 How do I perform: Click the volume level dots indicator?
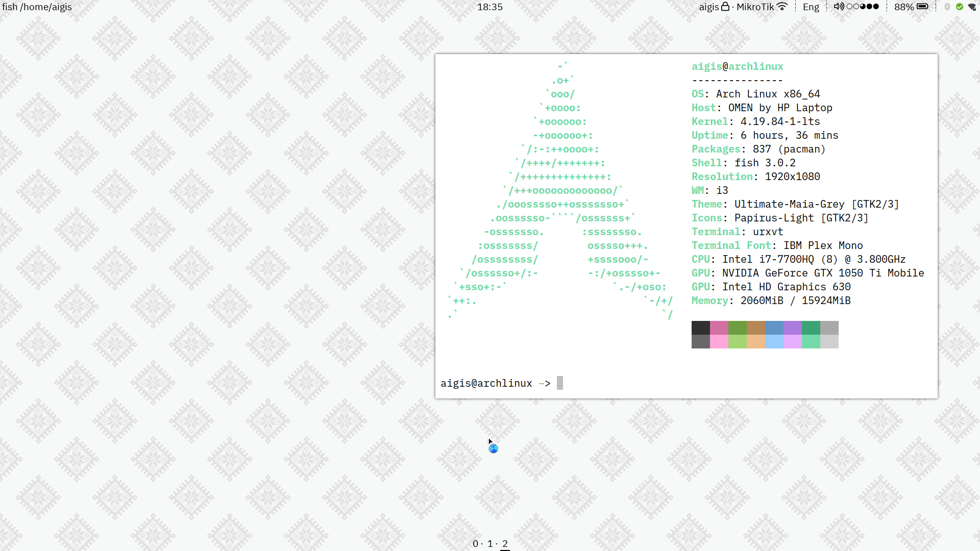(x=863, y=7)
